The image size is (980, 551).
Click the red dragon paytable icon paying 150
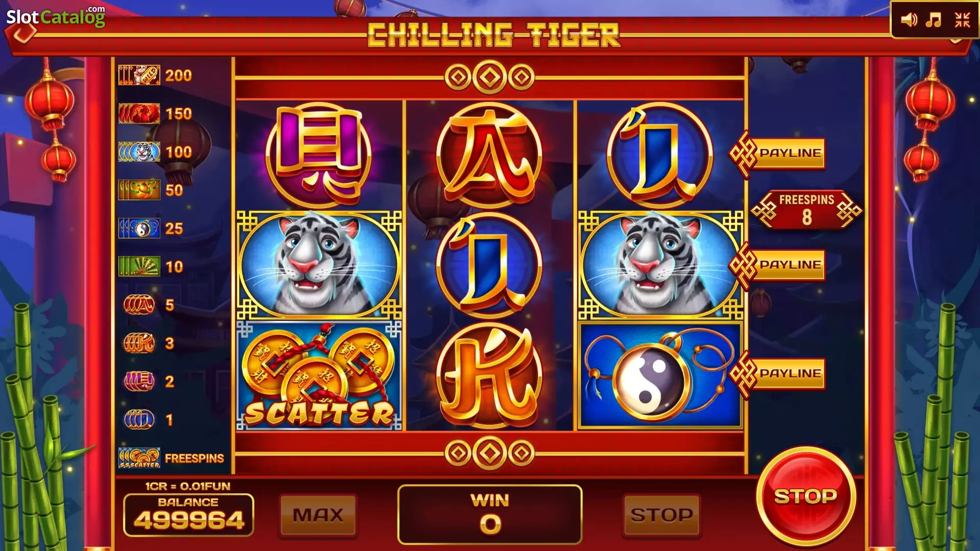coord(139,114)
